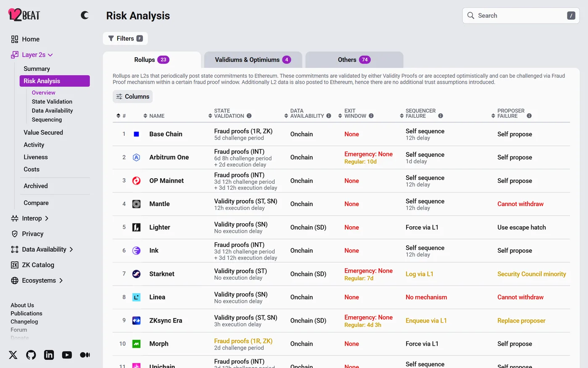The height and width of the screenshot is (368, 588).
Task: Open the LinkedIn social link
Action: click(49, 355)
